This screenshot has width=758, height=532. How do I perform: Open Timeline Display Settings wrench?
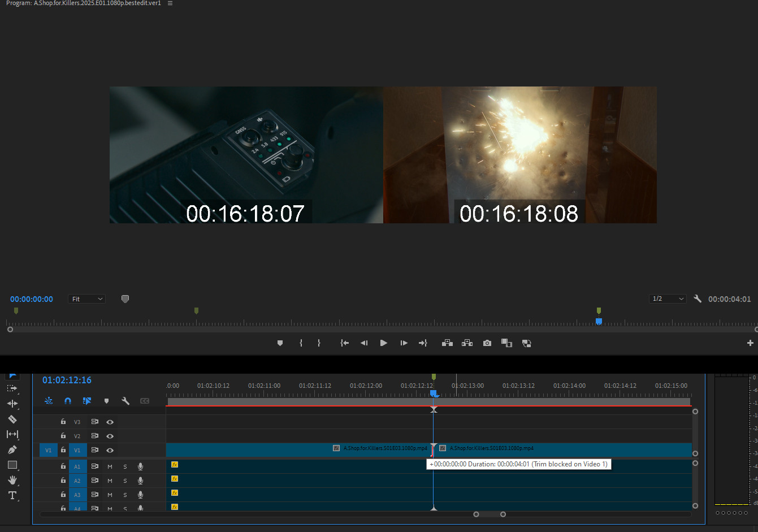point(125,401)
